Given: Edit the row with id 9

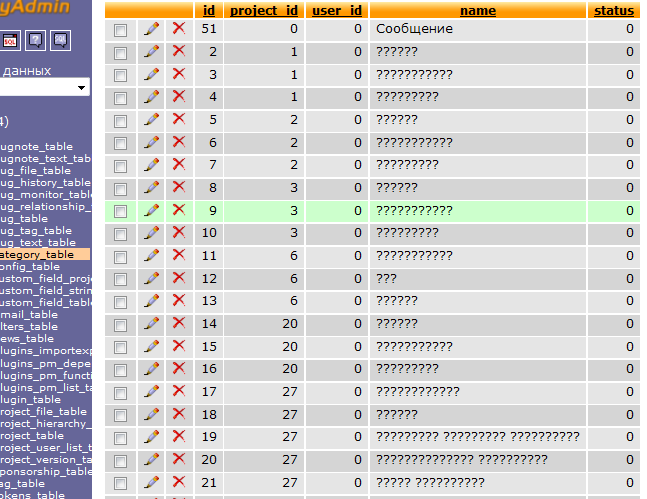Looking at the screenshot, I should 152,210.
